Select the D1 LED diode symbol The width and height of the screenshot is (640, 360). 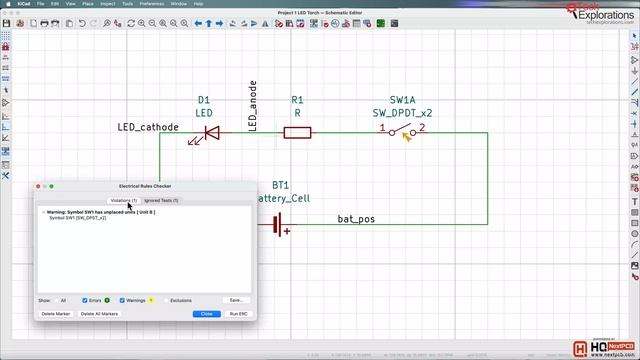tap(211, 133)
